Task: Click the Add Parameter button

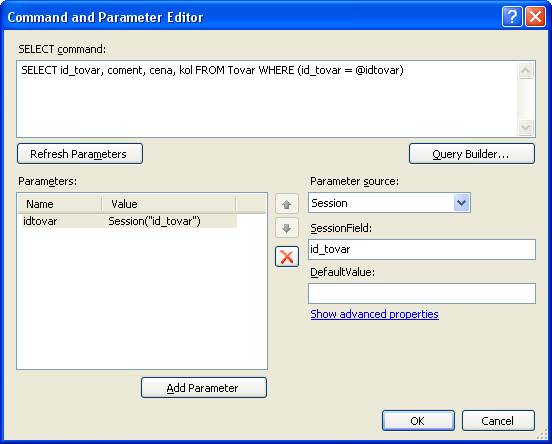Action: (204, 388)
